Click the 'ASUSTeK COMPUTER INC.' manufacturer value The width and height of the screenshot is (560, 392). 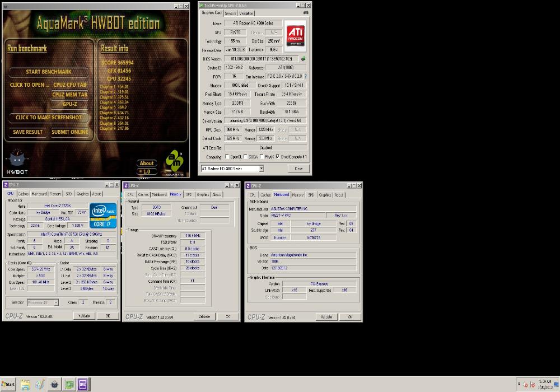click(313, 208)
